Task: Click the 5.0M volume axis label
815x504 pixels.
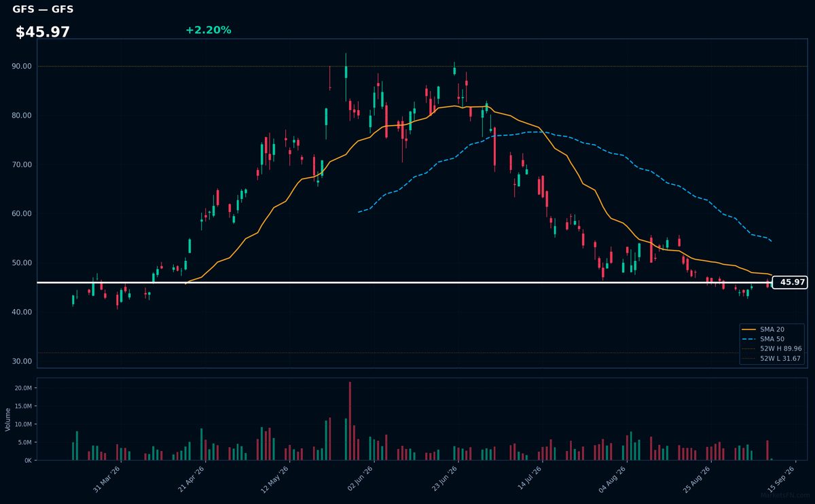Action: [24, 443]
